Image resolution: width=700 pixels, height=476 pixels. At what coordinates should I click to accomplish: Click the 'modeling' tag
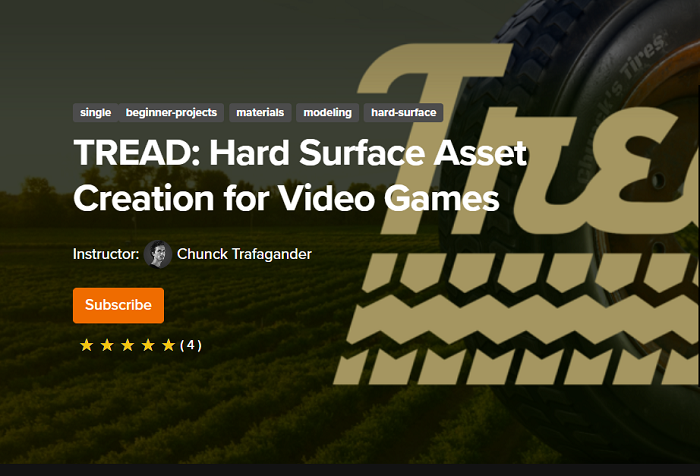pyautogui.click(x=328, y=113)
